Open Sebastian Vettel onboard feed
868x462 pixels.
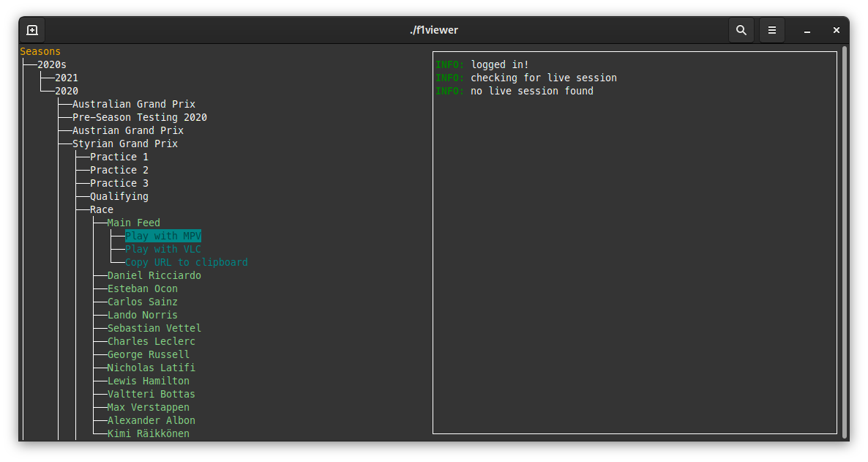(x=154, y=329)
